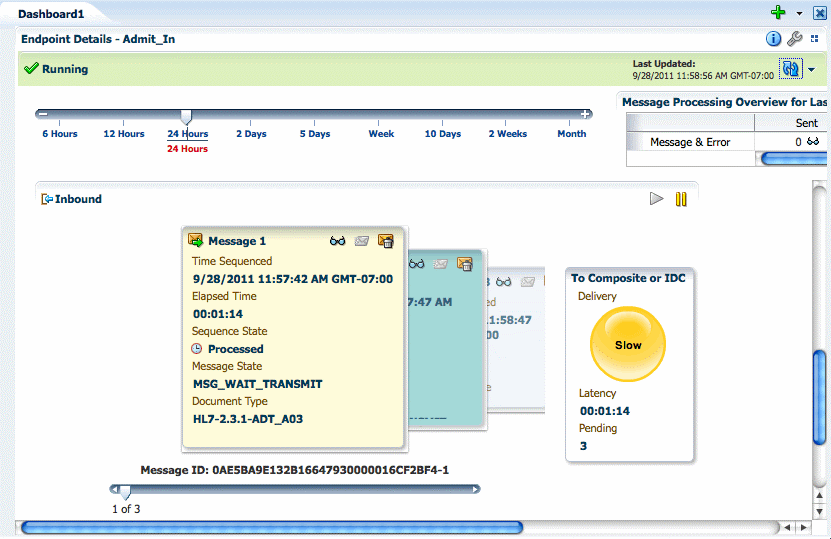The image size is (831, 539).
Task: Set time range to 12 Hours
Action: coord(123,134)
